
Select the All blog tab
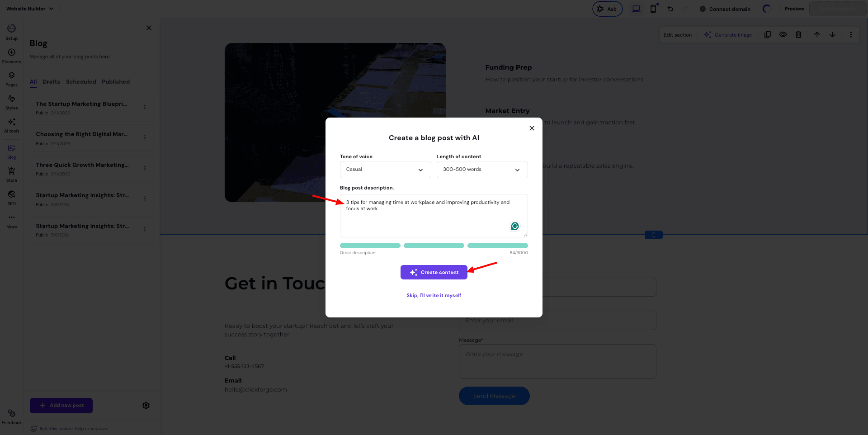[33, 82]
